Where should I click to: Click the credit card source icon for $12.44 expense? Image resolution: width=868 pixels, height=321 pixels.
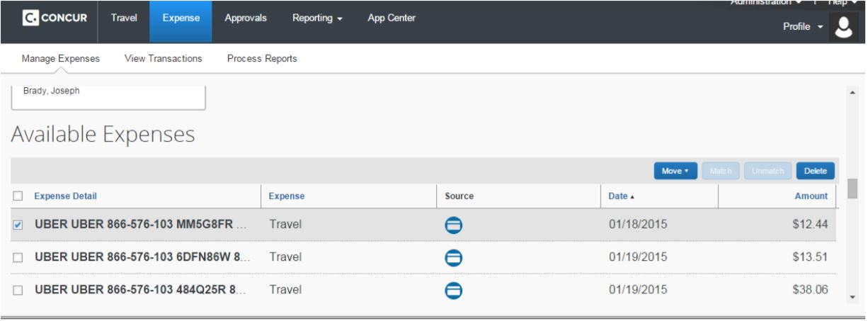[453, 225]
